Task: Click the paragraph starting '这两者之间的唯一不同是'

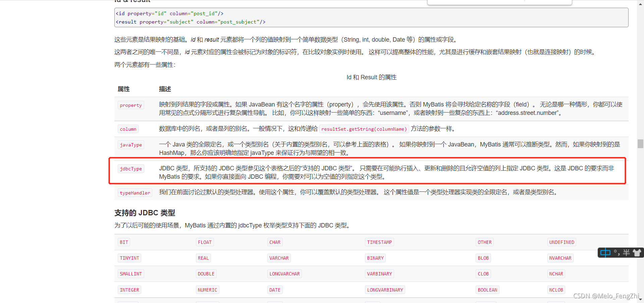Action: click(x=356, y=52)
